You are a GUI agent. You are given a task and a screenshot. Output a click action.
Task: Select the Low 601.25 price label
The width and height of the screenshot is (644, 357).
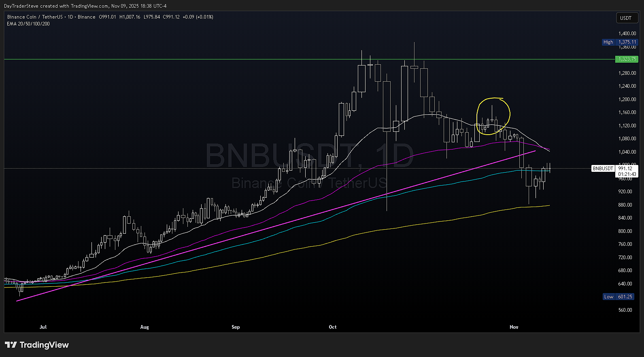pyautogui.click(x=618, y=297)
